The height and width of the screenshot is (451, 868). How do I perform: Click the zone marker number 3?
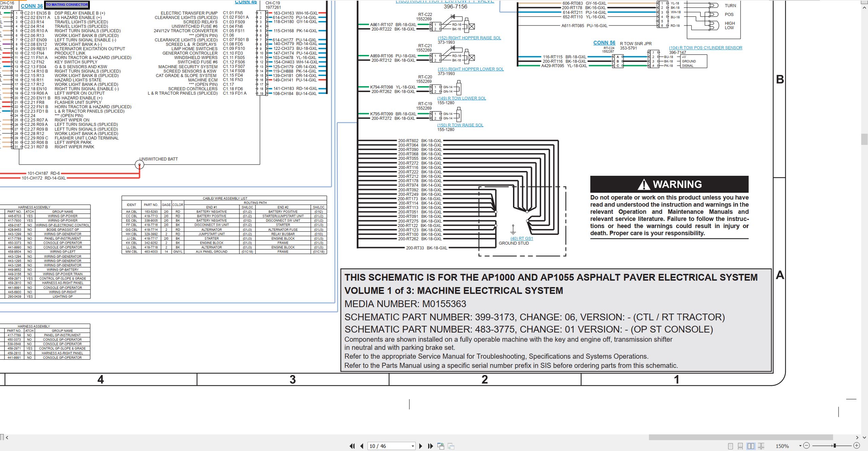[x=293, y=379]
